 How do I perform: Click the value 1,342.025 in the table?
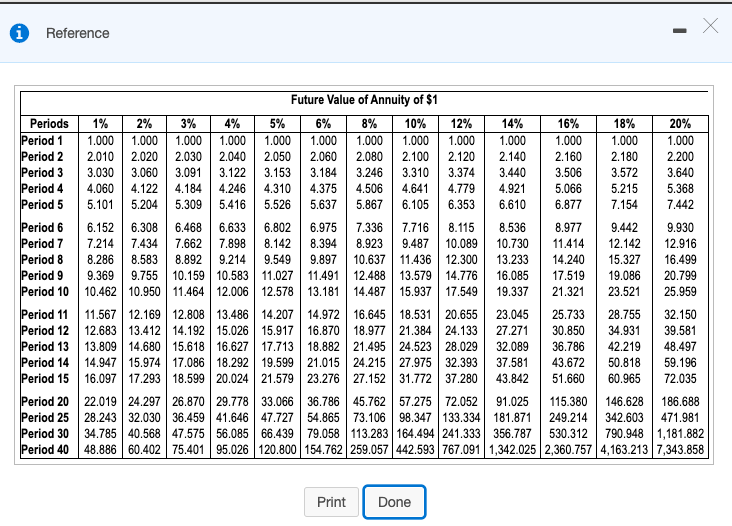coord(513,449)
